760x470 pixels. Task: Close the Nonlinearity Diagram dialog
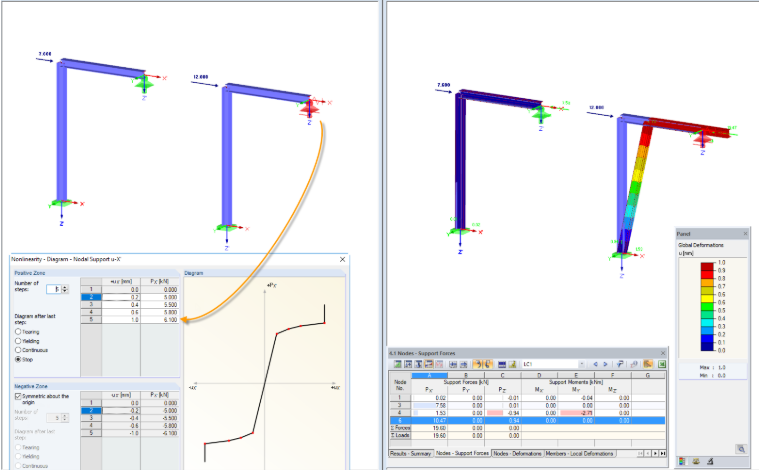click(342, 259)
